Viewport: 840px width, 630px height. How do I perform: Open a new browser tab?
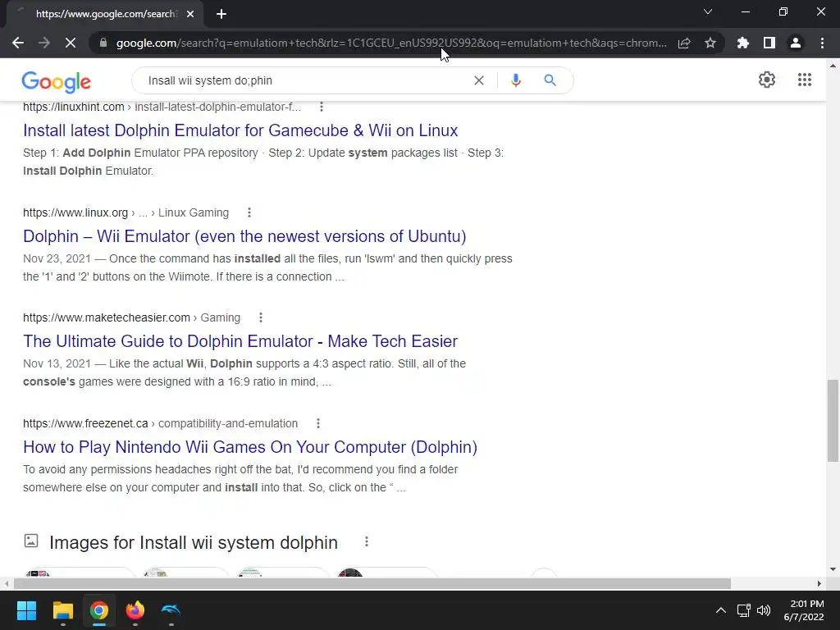coord(221,14)
